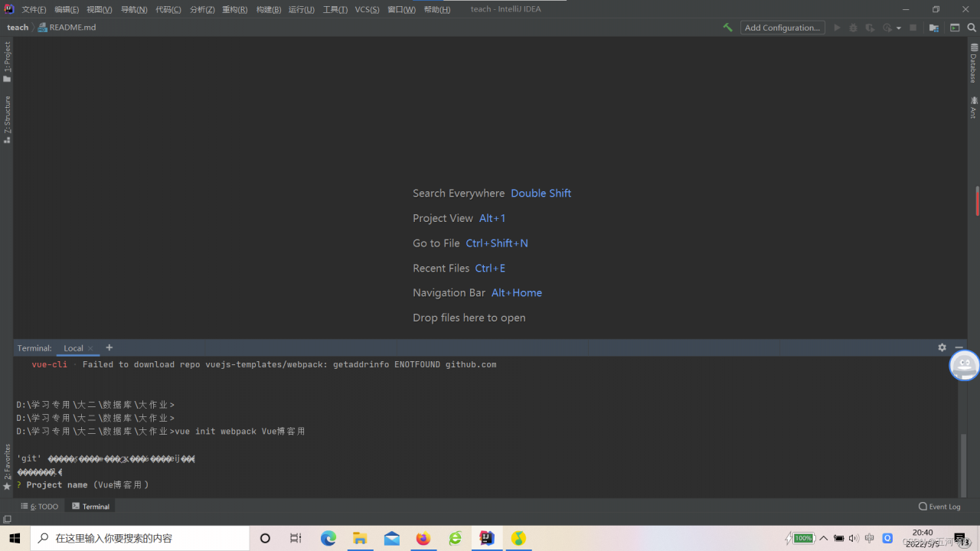Viewport: 980px width, 551px height.
Task: Click the floating assistant robot icon
Action: pyautogui.click(x=965, y=365)
